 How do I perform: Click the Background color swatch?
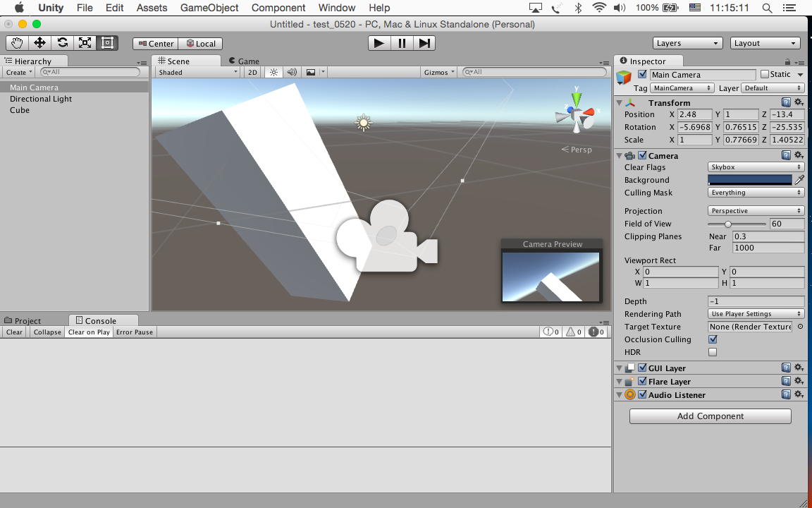[x=750, y=180]
